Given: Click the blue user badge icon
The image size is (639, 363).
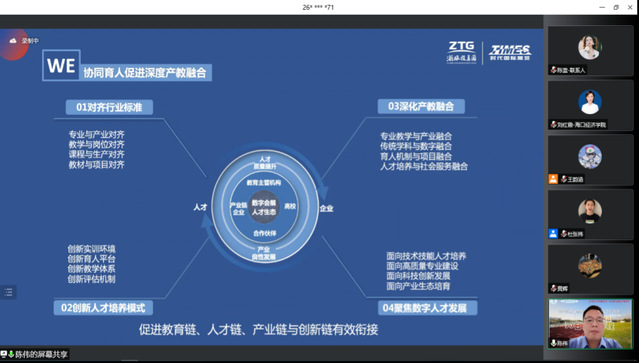Looking at the screenshot, I should coord(553,233).
